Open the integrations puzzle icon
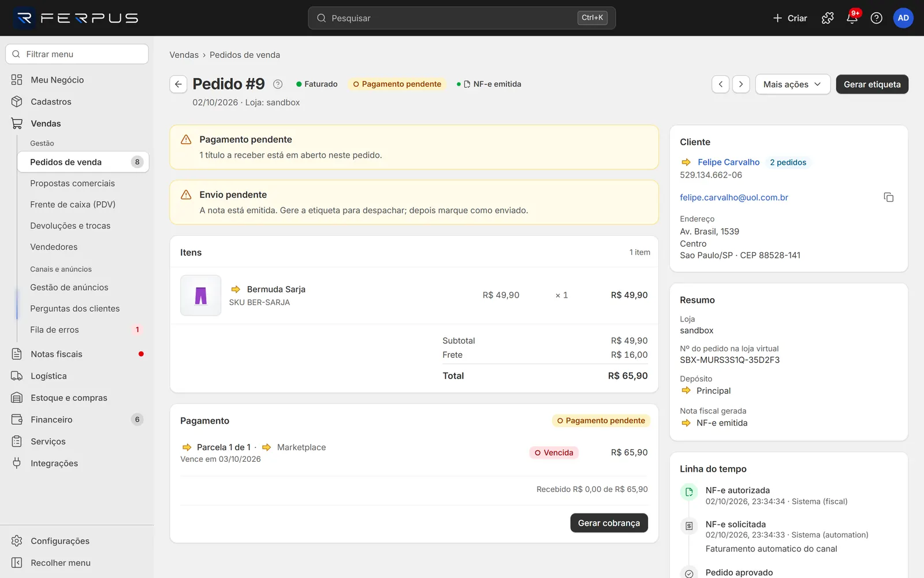Screen dimensions: 924x578 pos(828,18)
